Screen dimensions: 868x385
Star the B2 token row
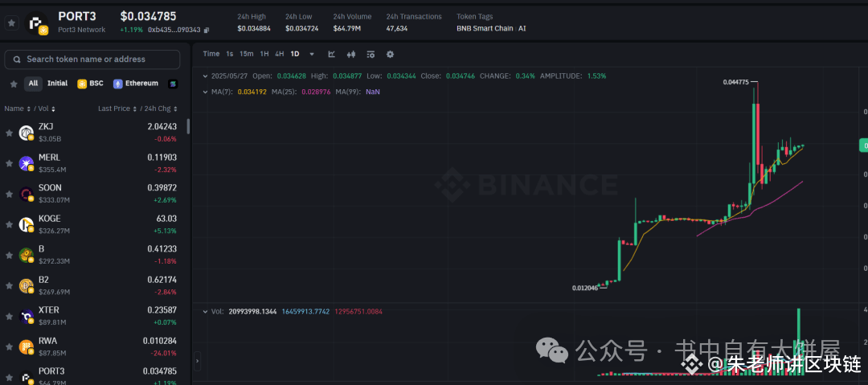(x=9, y=286)
